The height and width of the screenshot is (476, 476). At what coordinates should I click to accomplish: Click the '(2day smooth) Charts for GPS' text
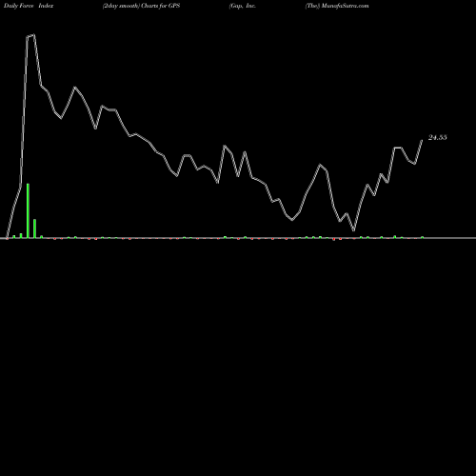click(141, 6)
